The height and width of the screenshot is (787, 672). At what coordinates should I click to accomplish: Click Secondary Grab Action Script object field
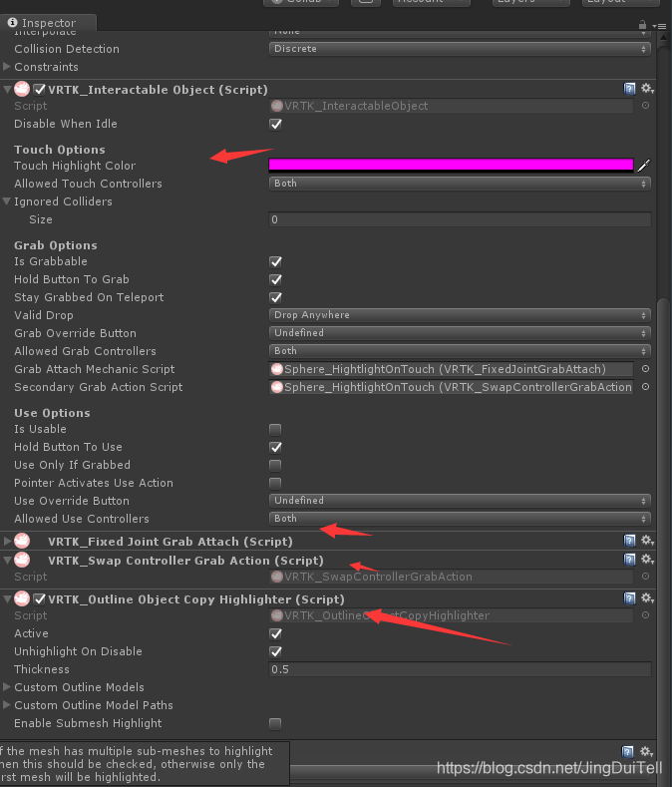tap(451, 387)
